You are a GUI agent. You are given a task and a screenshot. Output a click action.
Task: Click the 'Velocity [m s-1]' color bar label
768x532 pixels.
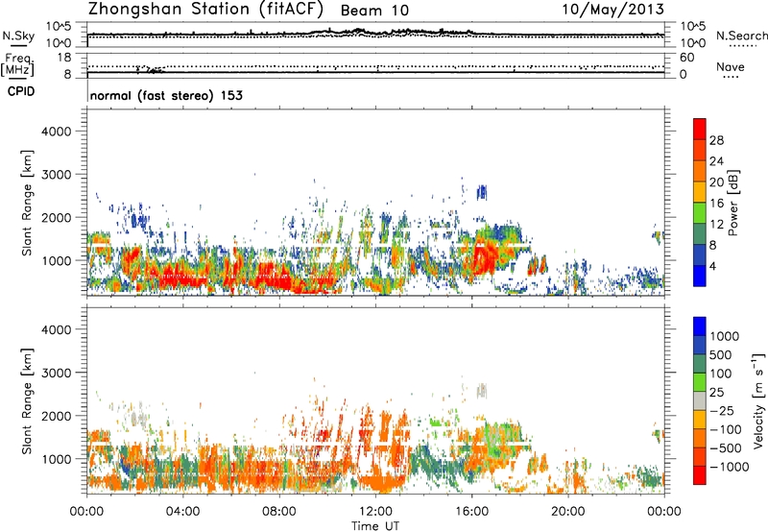coord(758,400)
